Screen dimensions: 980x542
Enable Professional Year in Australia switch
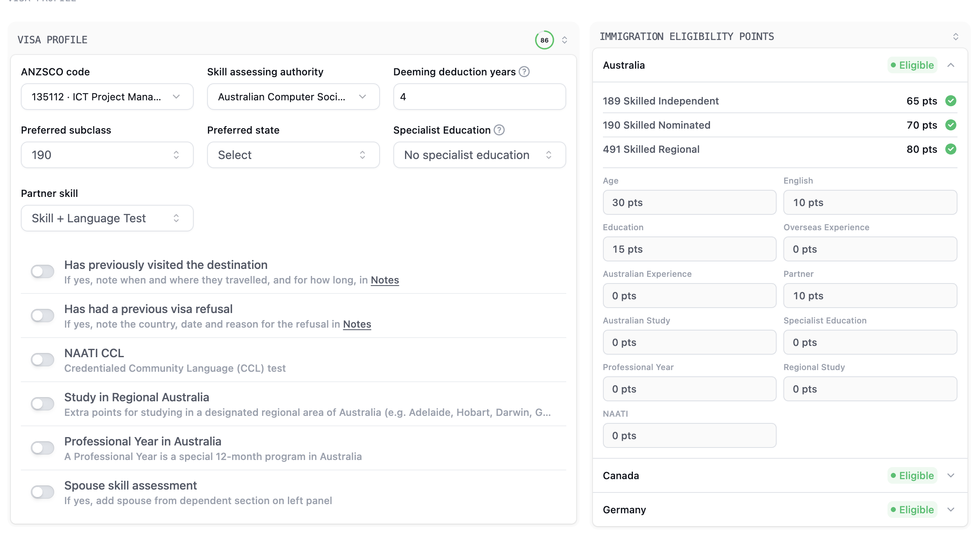coord(42,448)
